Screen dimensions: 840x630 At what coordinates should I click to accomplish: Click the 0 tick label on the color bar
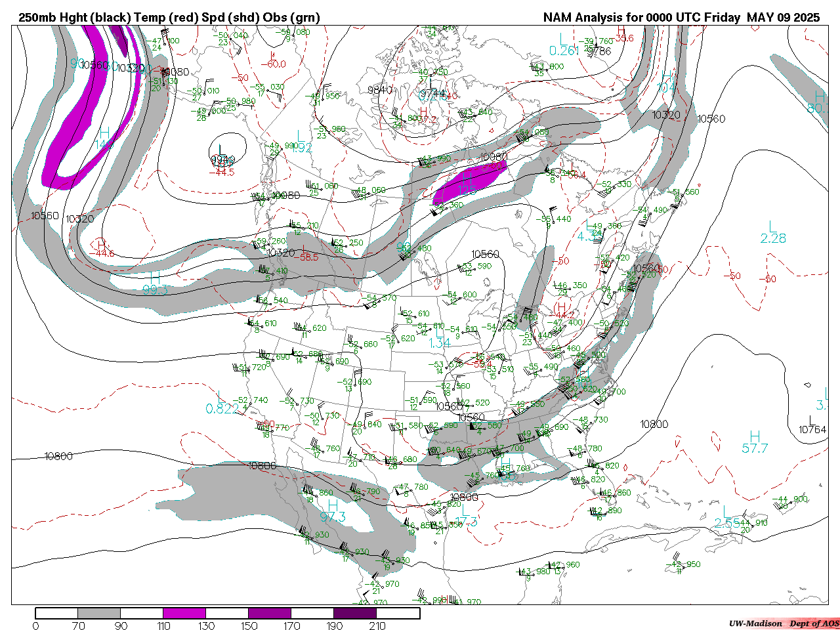pos(35,626)
